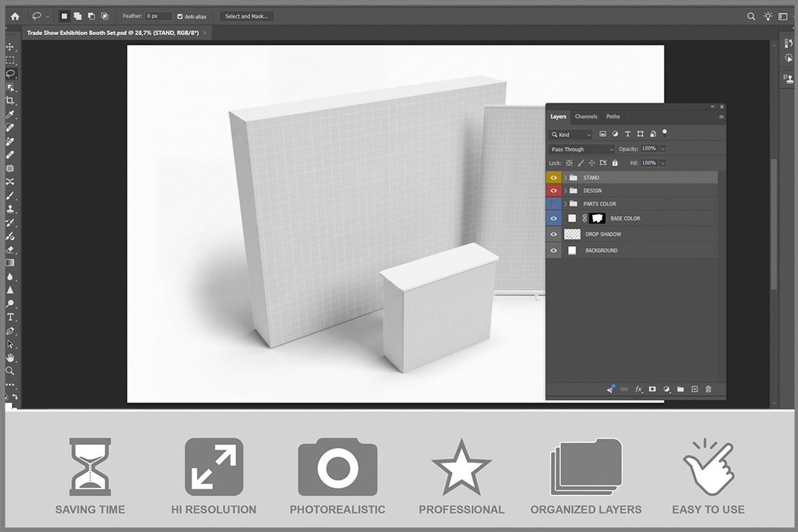The width and height of the screenshot is (798, 532).
Task: Open the Fill slider dropdown arrow
Action: coord(662,163)
